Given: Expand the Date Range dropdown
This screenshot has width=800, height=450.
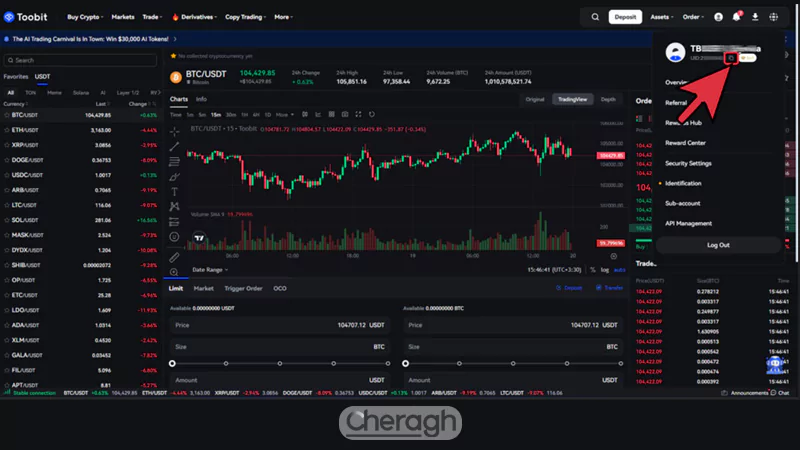Looking at the screenshot, I should 210,270.
